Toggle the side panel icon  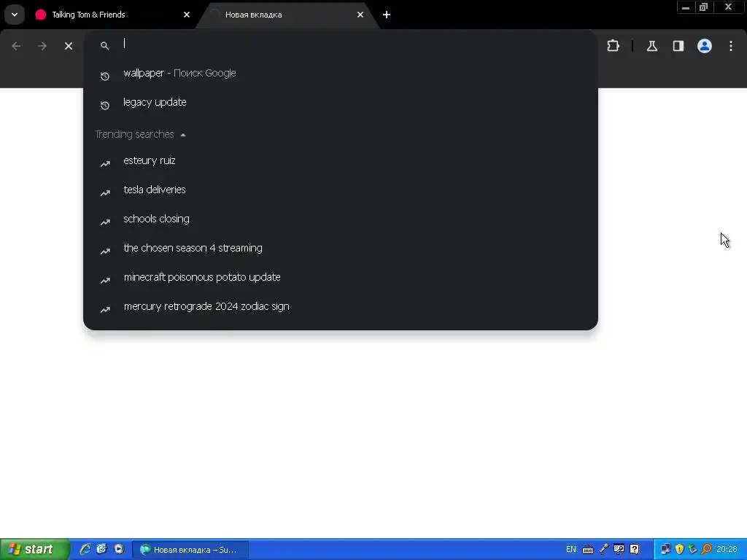point(678,46)
